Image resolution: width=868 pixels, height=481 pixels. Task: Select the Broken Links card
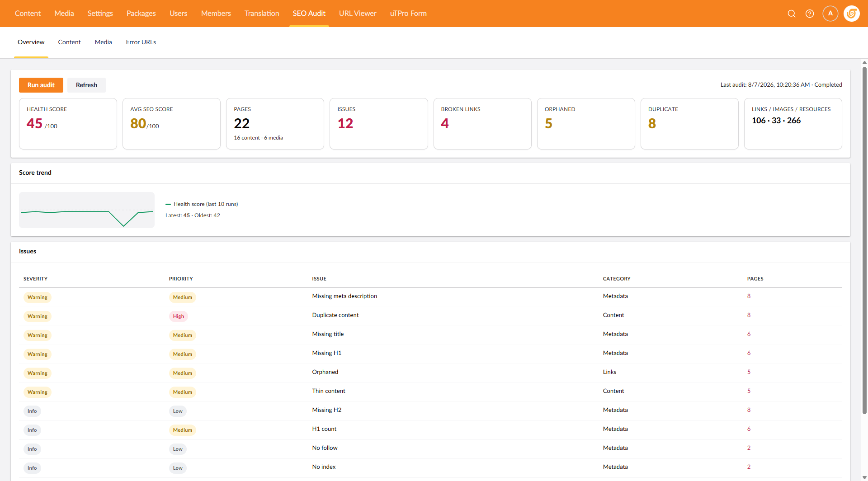pyautogui.click(x=482, y=124)
